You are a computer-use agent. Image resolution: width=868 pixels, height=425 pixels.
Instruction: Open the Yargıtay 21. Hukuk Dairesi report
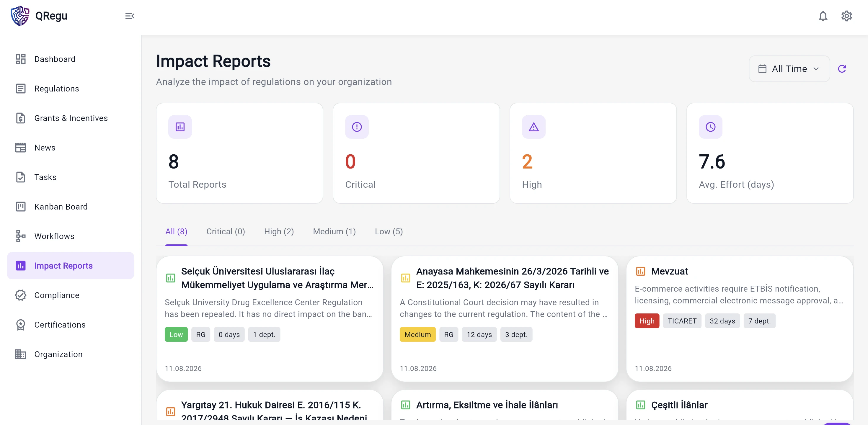tap(274, 411)
